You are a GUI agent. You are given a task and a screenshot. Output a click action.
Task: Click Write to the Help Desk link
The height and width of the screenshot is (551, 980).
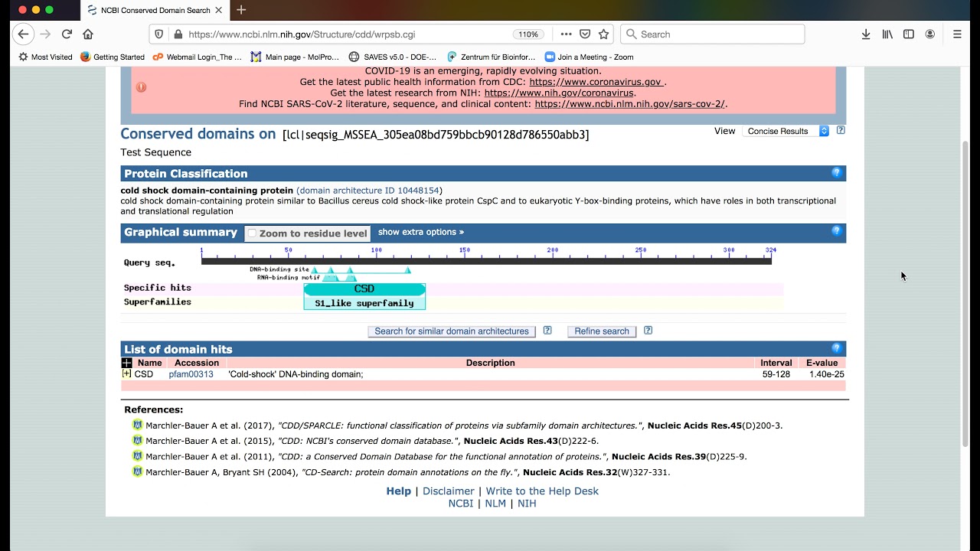pyautogui.click(x=542, y=491)
